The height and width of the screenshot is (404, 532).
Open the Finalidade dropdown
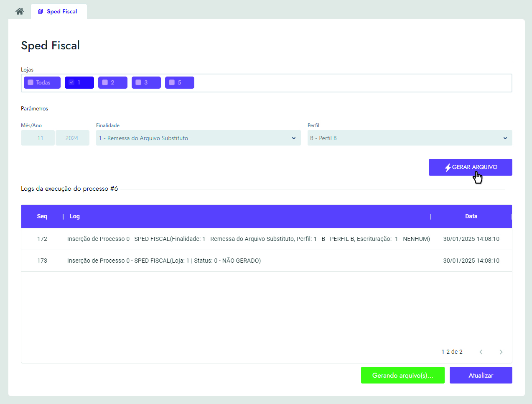click(198, 138)
